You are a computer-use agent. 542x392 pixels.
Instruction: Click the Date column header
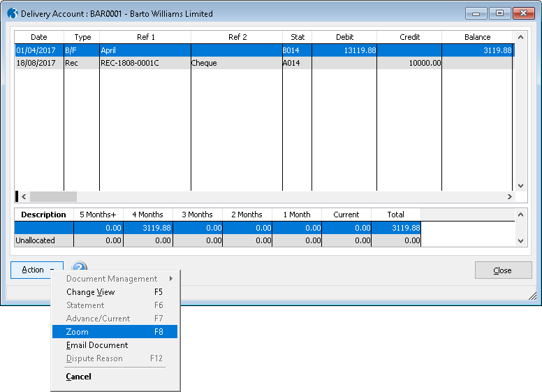[39, 37]
